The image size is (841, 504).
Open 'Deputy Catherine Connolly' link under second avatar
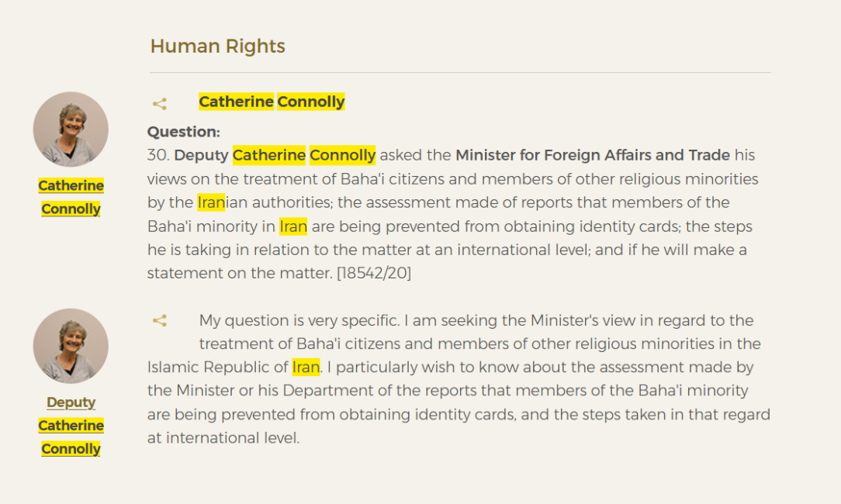(x=71, y=425)
